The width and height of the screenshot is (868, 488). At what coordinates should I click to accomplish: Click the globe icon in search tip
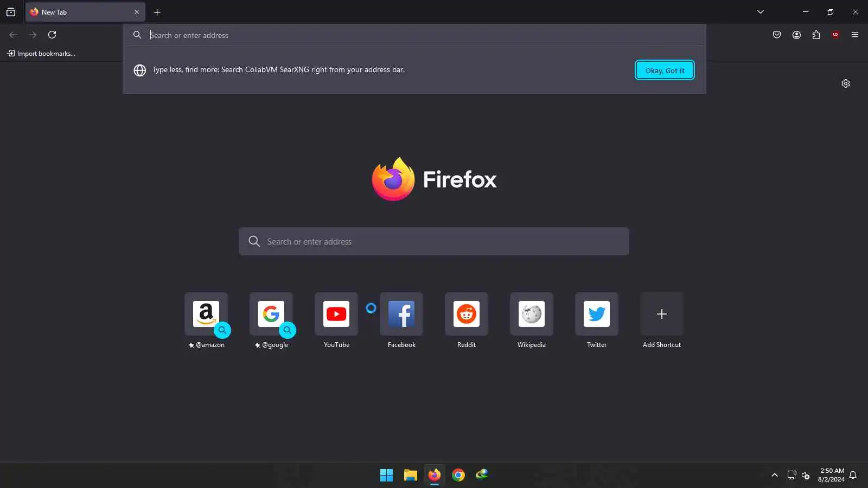pyautogui.click(x=140, y=70)
